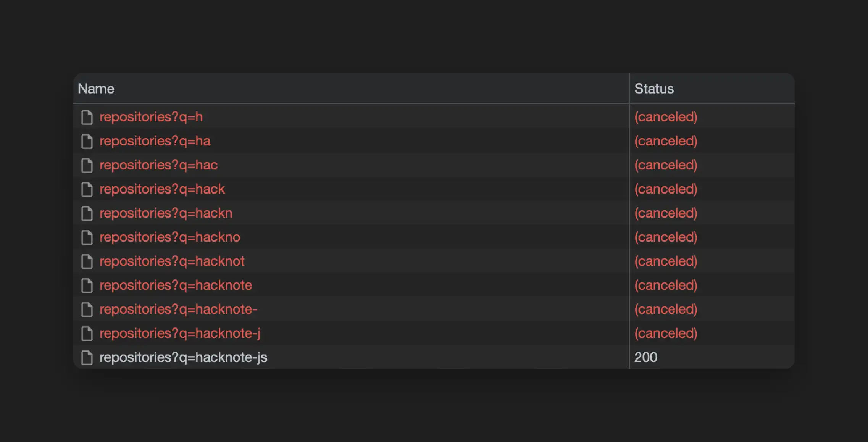Screen dimensions: 868x442
Task: Select the request repositories?q=h
Action: [x=151, y=117]
